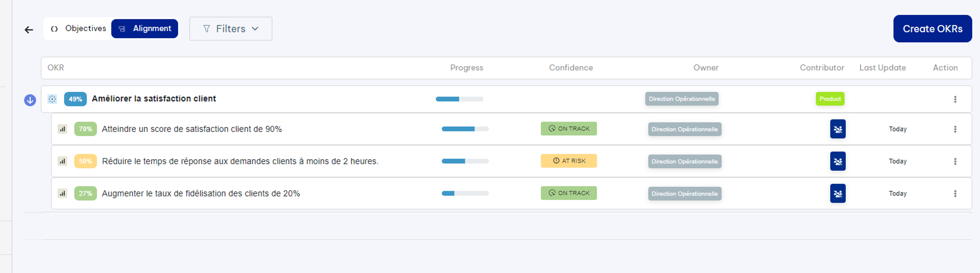Open contributor icon for fidélisation row
Image resolution: width=980 pixels, height=273 pixels.
pyautogui.click(x=837, y=194)
